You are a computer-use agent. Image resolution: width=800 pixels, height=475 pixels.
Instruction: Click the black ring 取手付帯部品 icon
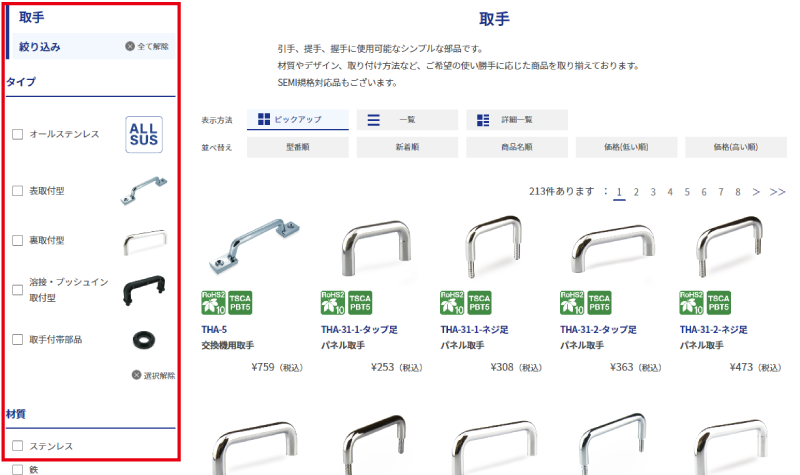pyautogui.click(x=144, y=340)
